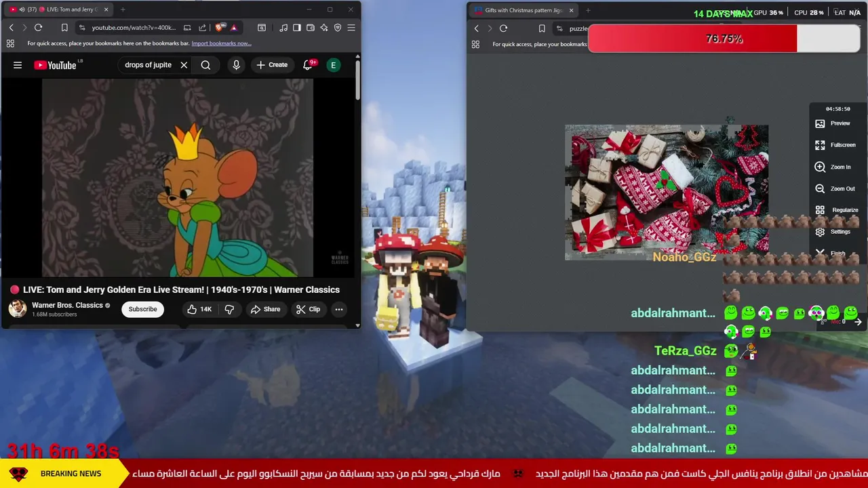Image resolution: width=868 pixels, height=488 pixels.
Task: Open the YouTube Create menu
Action: click(272, 65)
